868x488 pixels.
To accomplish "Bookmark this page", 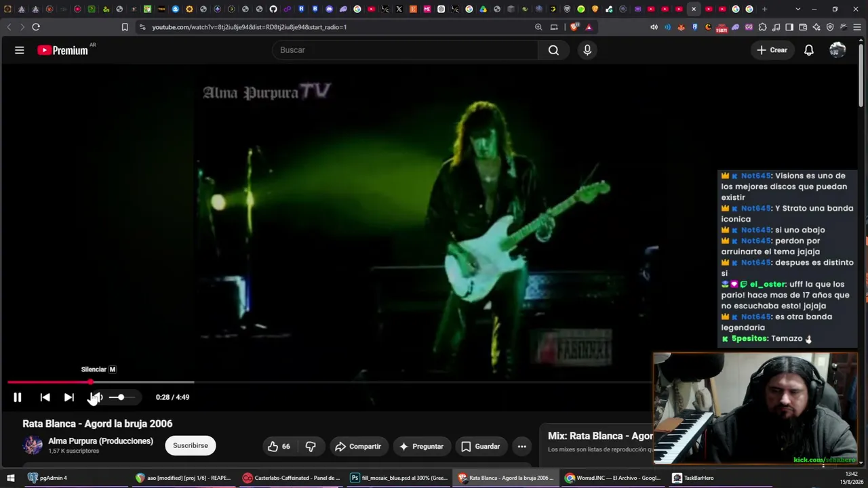I will click(125, 27).
